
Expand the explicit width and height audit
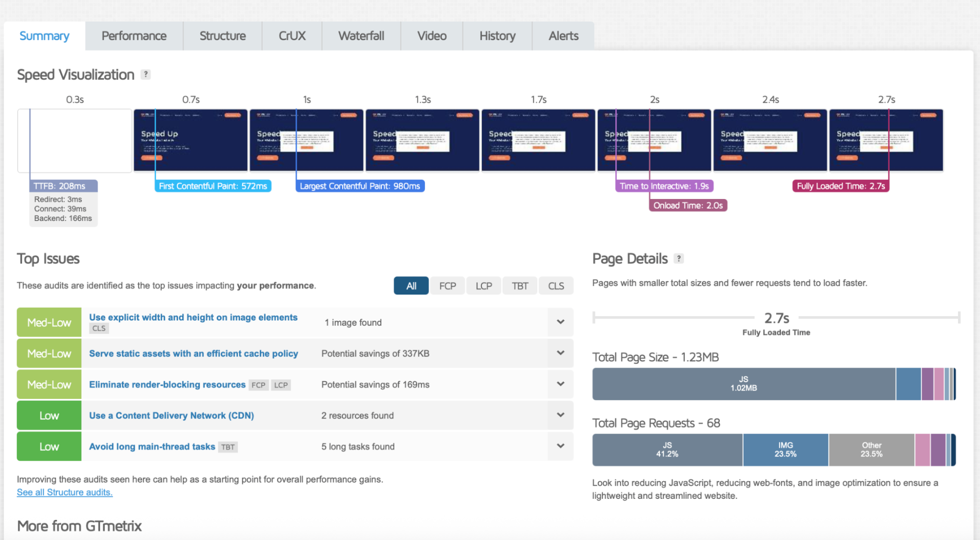(560, 322)
